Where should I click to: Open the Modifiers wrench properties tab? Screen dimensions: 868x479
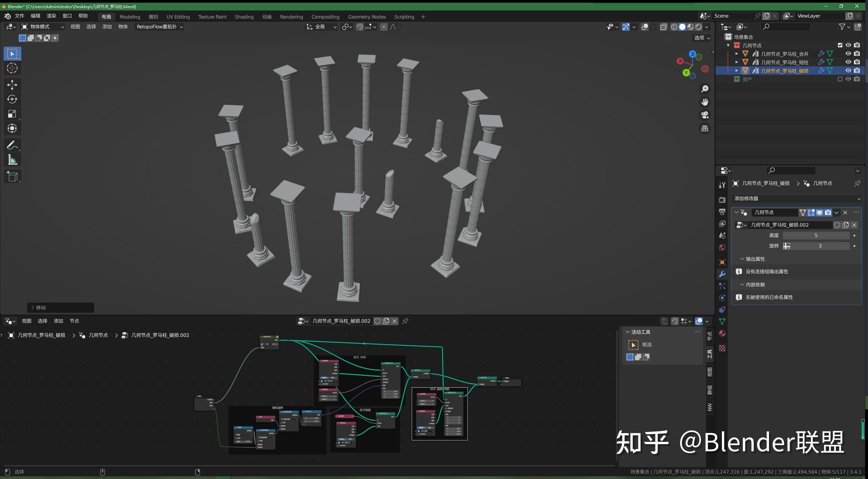pos(722,274)
